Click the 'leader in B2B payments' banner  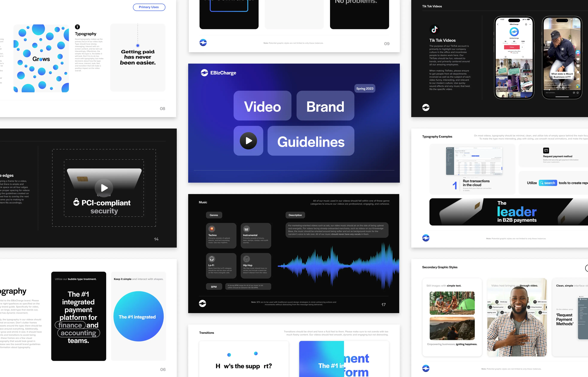[x=509, y=212]
